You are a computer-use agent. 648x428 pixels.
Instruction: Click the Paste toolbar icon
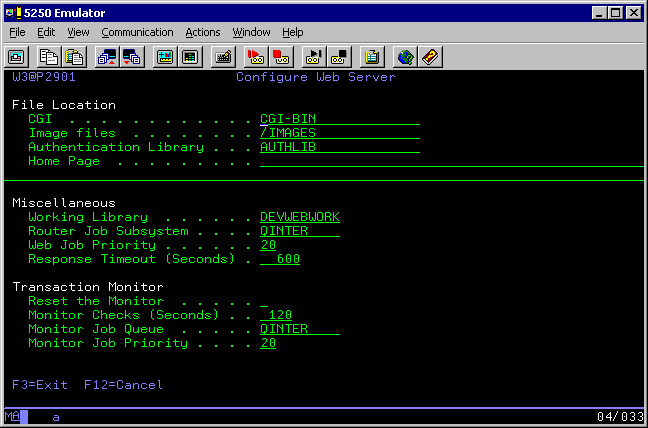click(x=74, y=57)
